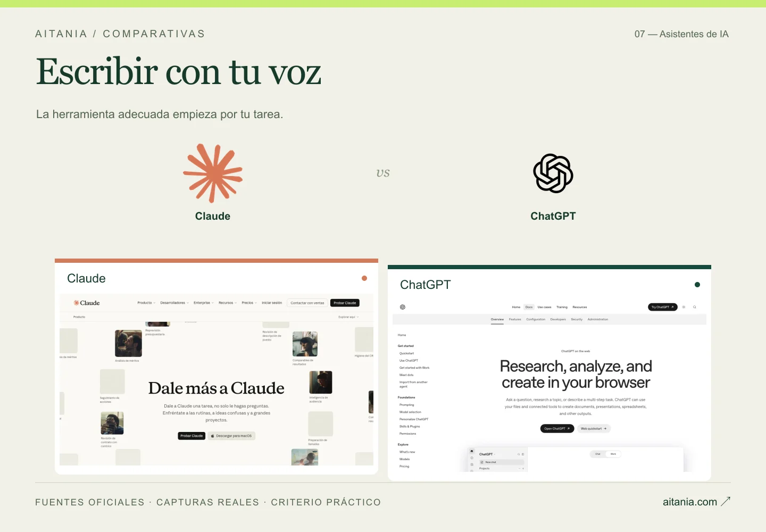Click 'Probar Claude' in the Claude site header

tap(345, 303)
